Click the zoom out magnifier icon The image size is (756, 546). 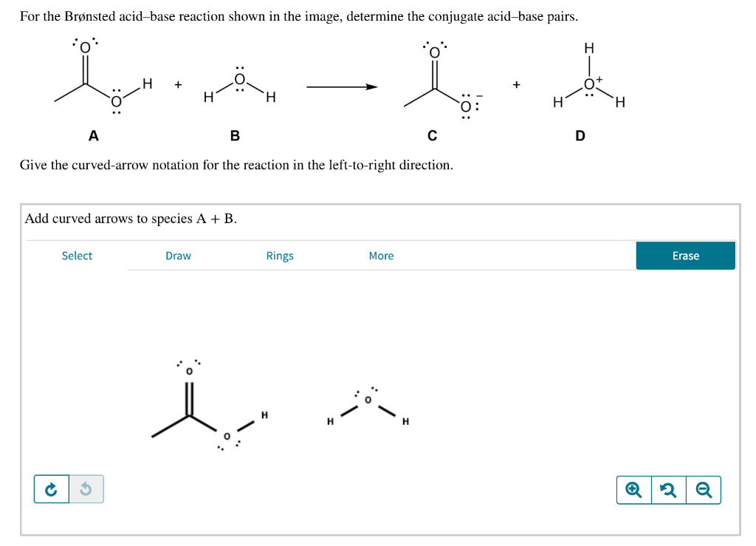pos(702,489)
